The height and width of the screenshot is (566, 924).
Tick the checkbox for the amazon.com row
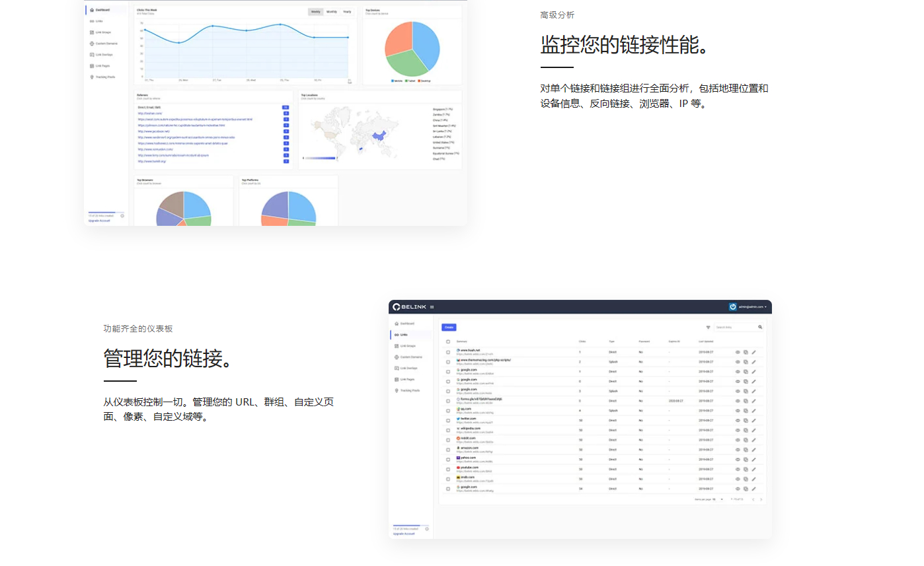(x=448, y=449)
